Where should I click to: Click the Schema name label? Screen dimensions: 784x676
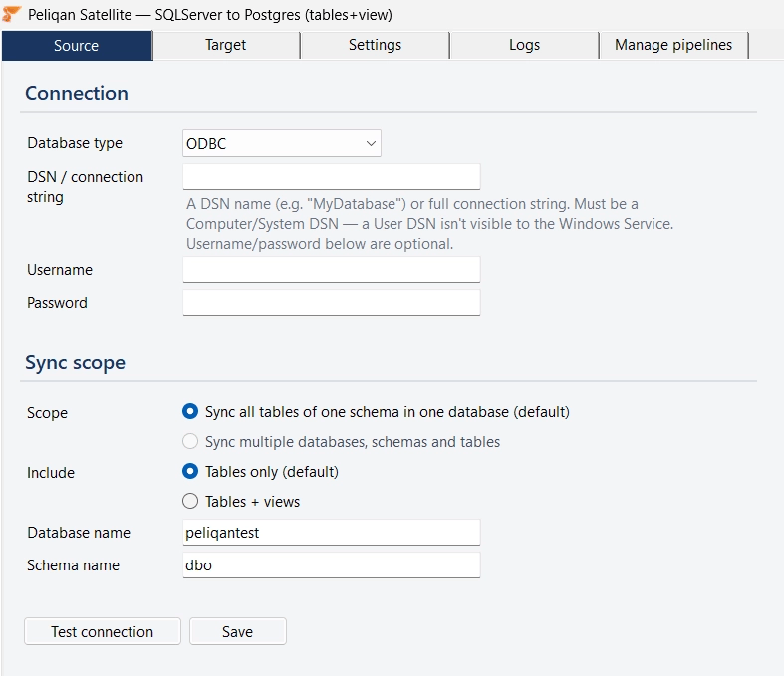point(73,565)
